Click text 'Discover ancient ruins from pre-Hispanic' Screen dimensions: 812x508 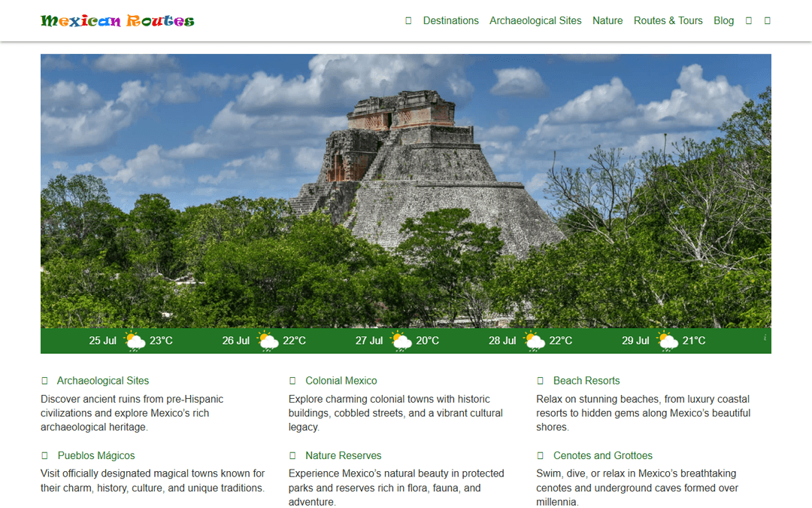point(132,399)
